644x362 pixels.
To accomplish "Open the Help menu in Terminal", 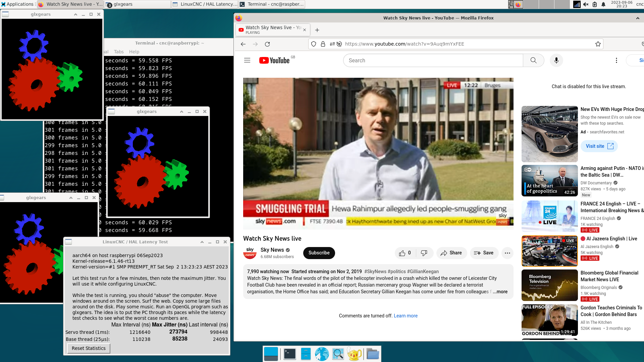I will coord(134,52).
